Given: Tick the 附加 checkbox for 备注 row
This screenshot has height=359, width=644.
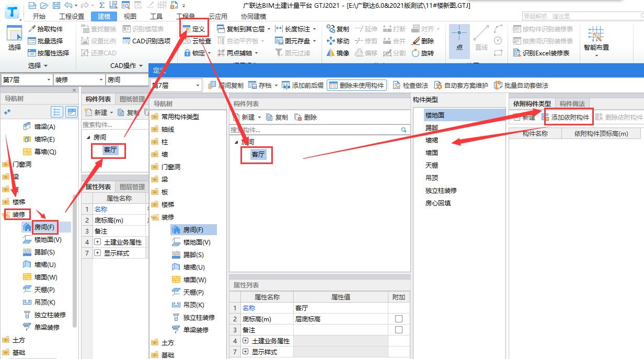Looking at the screenshot, I should point(399,330).
